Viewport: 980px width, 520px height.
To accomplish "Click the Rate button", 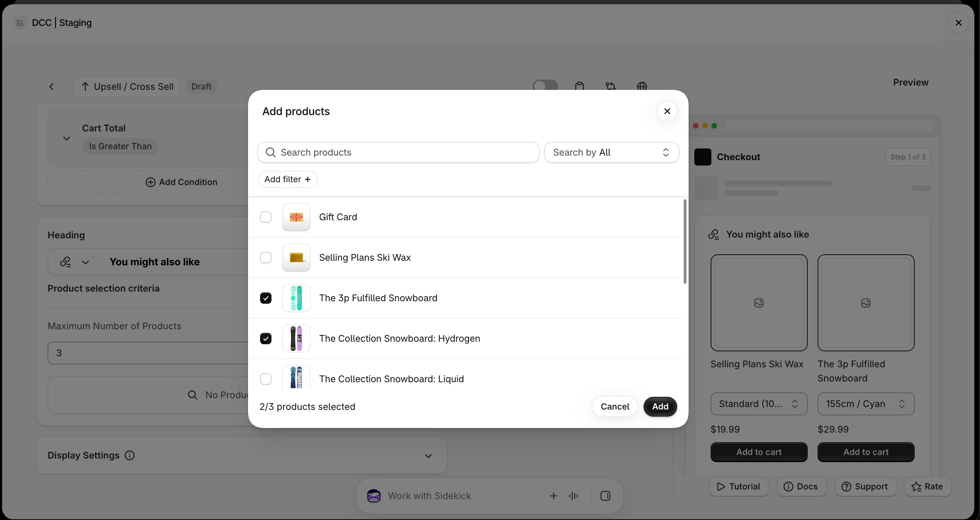I will coord(927,487).
